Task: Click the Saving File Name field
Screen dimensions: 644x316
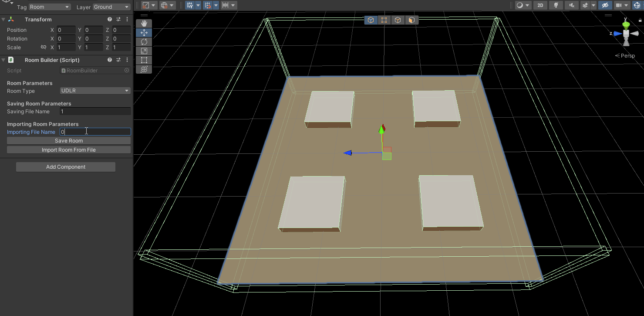Action: click(x=95, y=112)
